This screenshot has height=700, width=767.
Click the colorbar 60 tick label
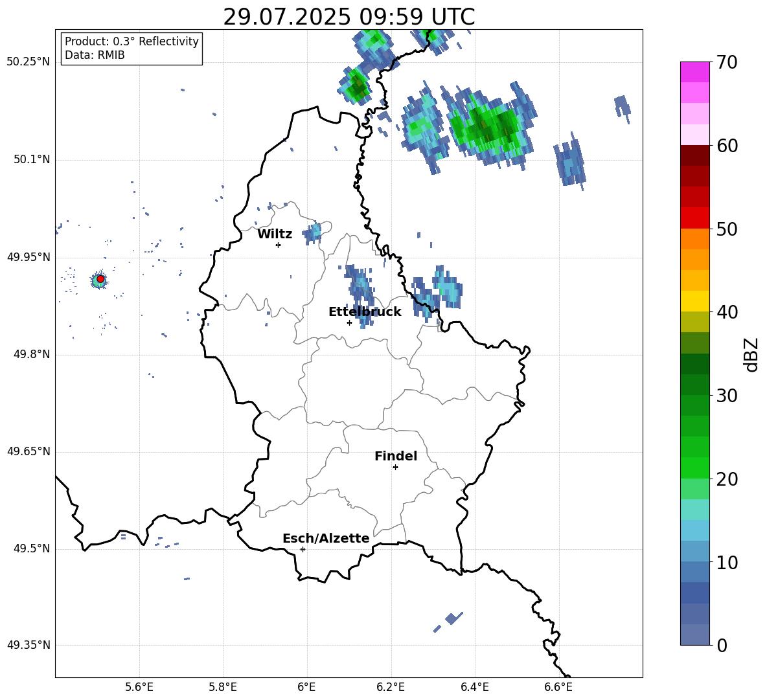[x=727, y=146]
